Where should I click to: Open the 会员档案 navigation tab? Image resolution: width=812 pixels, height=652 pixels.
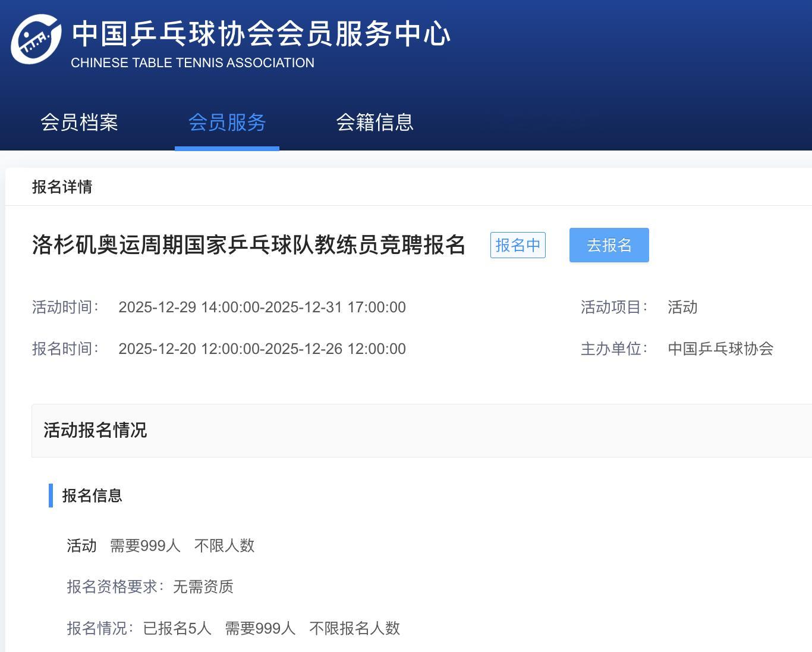pyautogui.click(x=79, y=123)
